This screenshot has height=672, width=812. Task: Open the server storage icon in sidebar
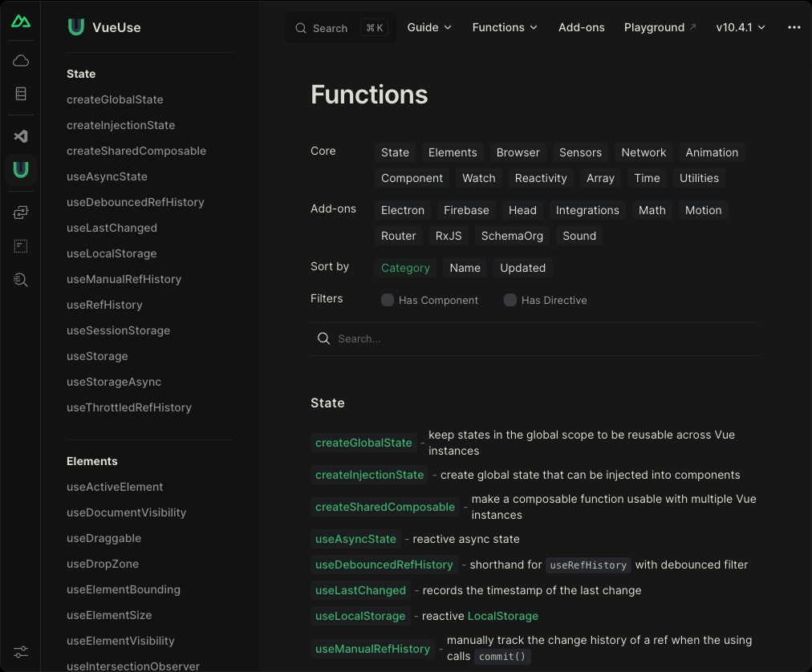(x=21, y=94)
